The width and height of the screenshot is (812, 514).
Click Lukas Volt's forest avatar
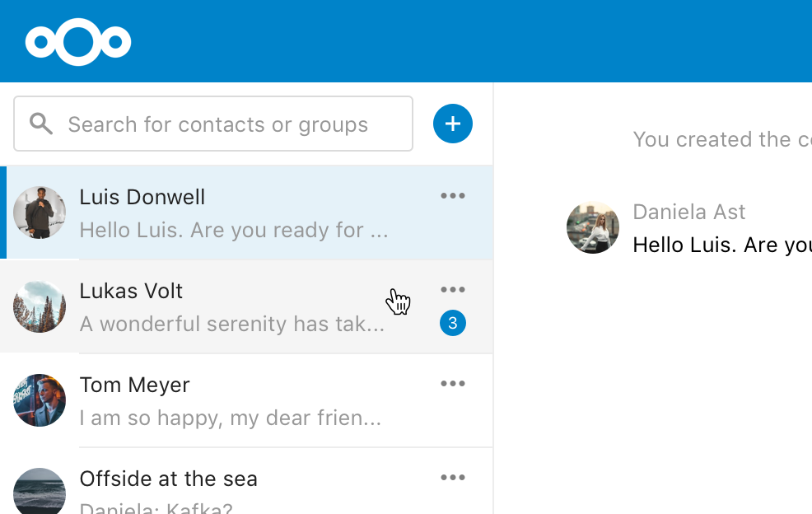[x=40, y=306]
